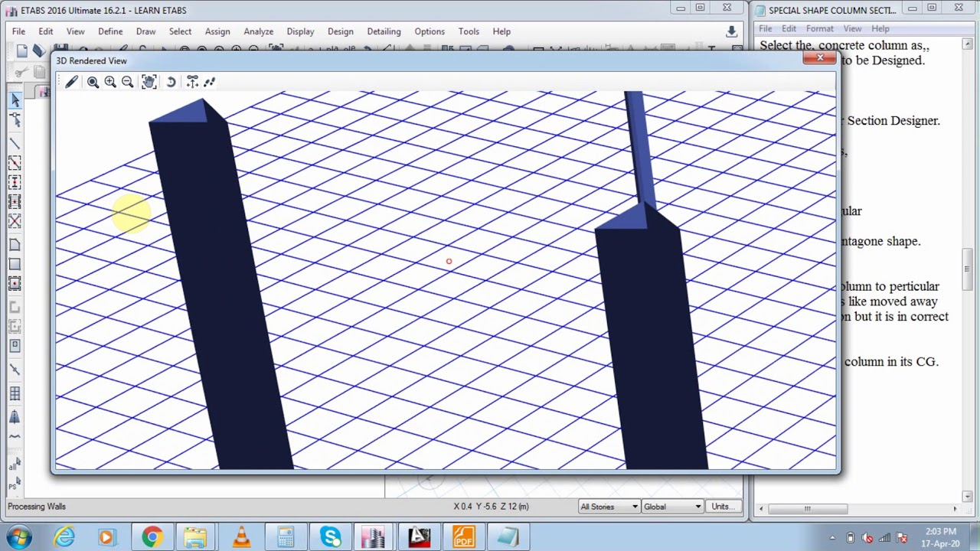980x551 pixels.
Task: Show hidden system tray icons
Action: pos(831,537)
